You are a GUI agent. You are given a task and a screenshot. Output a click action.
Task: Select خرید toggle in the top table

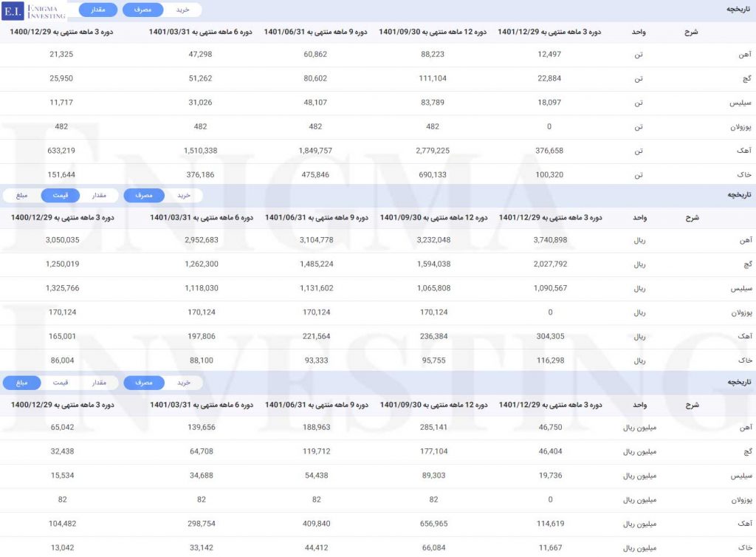tap(182, 10)
